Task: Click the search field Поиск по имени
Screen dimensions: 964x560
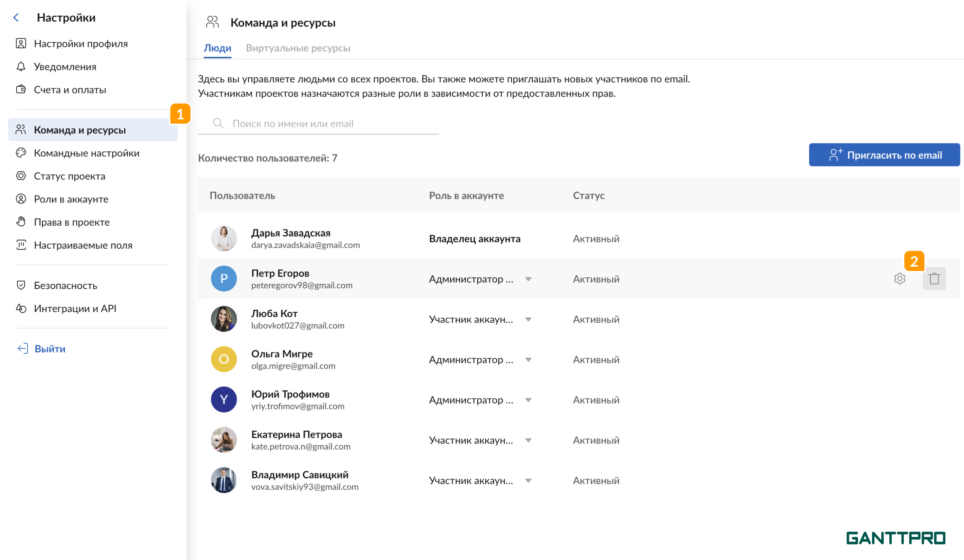Action: [x=317, y=123]
